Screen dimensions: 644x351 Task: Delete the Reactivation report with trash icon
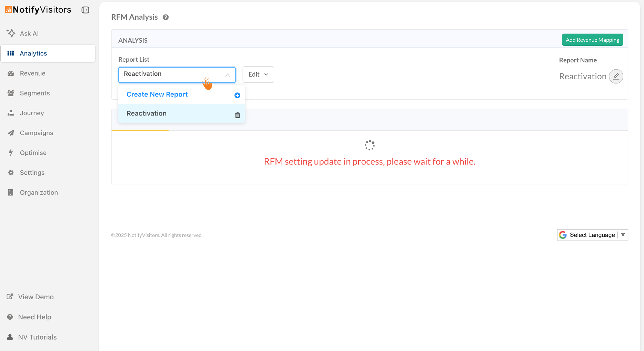(x=237, y=115)
